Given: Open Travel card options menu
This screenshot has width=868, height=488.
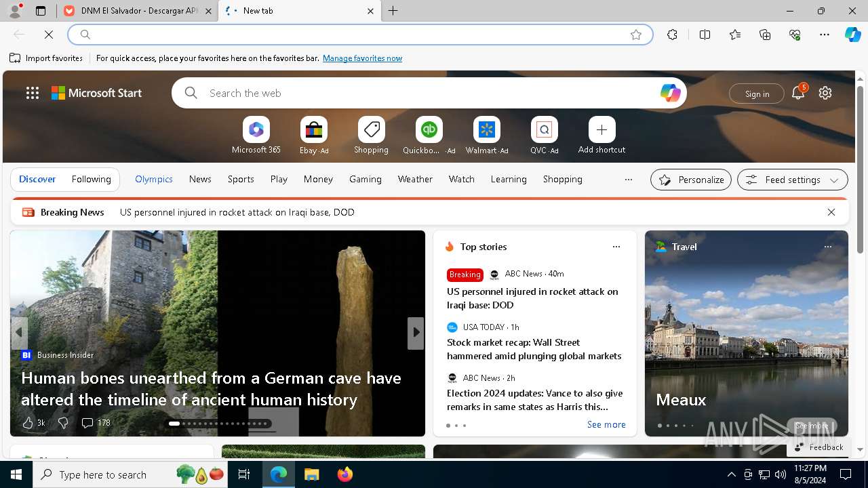Looking at the screenshot, I should pyautogui.click(x=828, y=247).
